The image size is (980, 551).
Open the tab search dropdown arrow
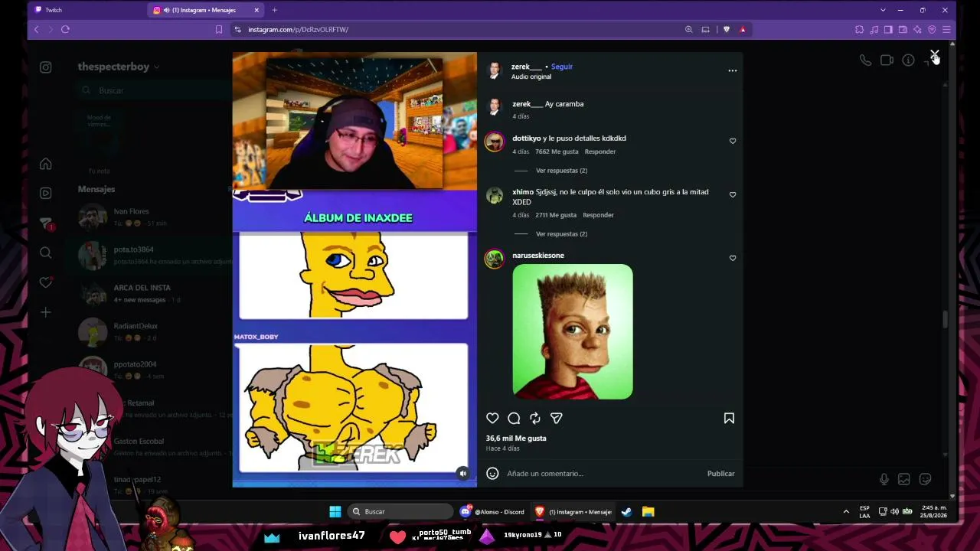pyautogui.click(x=883, y=10)
